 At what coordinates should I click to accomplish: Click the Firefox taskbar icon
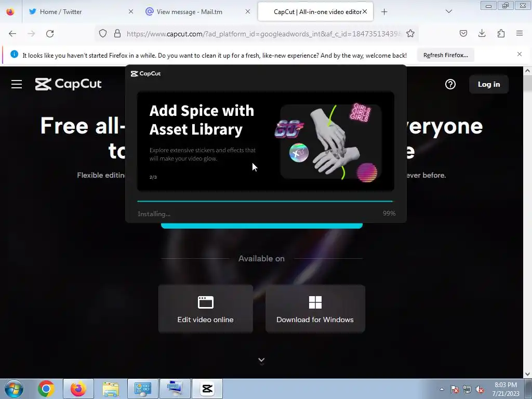(x=78, y=389)
